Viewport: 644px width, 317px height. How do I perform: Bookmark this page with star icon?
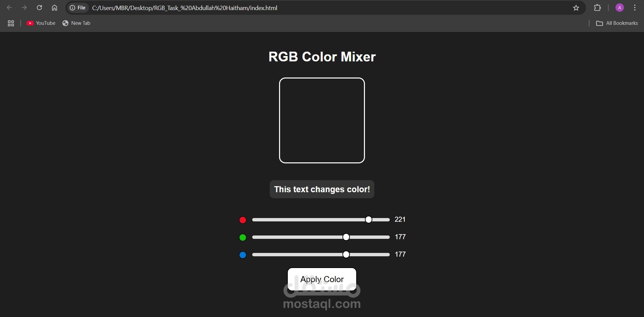click(x=576, y=8)
